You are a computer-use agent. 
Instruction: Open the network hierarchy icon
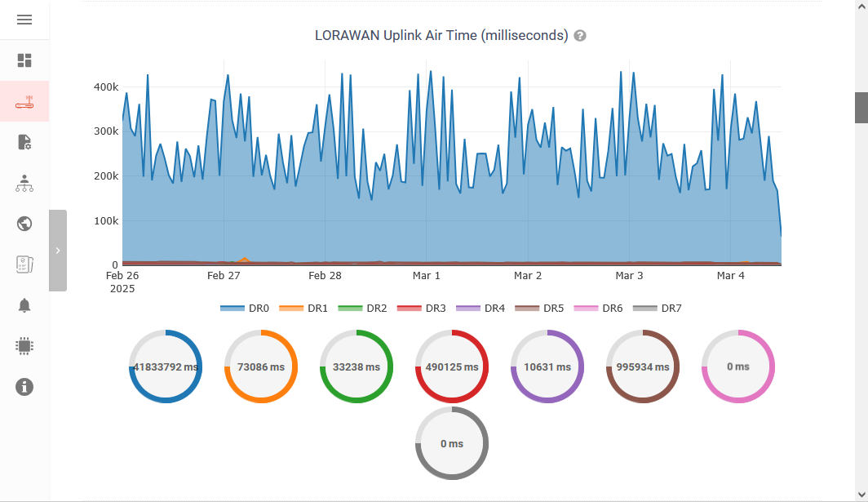pyautogui.click(x=24, y=183)
